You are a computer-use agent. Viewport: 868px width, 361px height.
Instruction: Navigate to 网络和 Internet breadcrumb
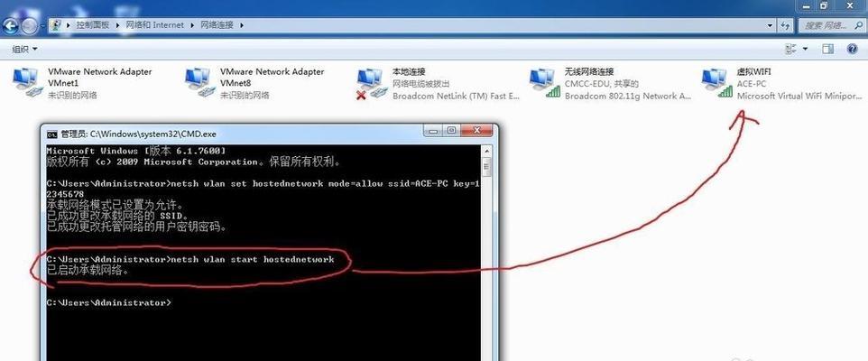point(154,25)
